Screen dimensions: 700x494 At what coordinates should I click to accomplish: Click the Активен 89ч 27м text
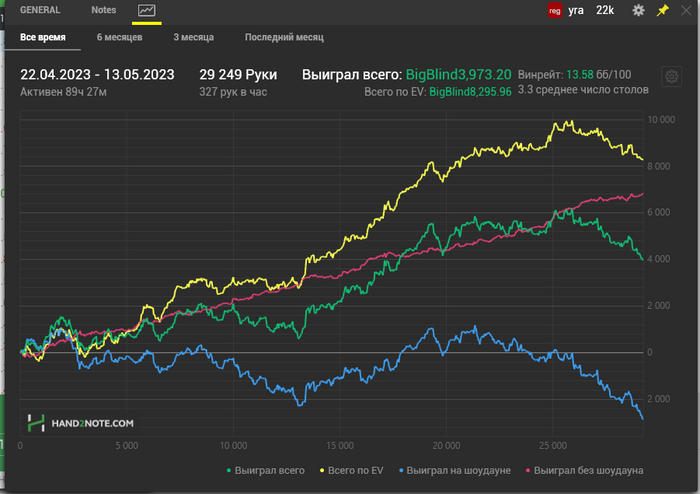pyautogui.click(x=63, y=92)
